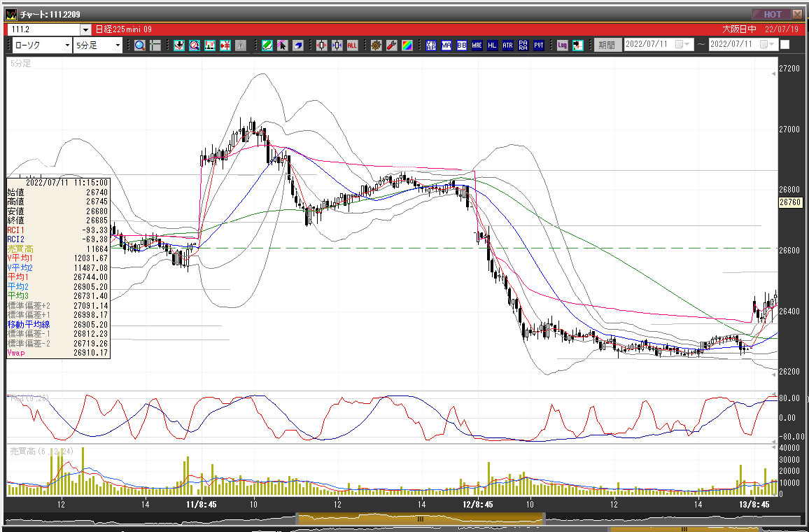This screenshot has height=532, width=809.
Task: Toggle the ATR indicator
Action: coord(508,45)
